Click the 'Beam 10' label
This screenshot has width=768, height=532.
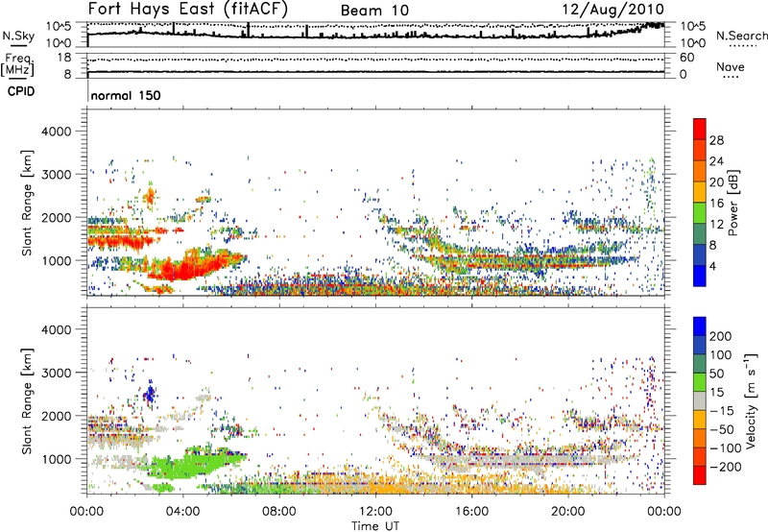[374, 11]
